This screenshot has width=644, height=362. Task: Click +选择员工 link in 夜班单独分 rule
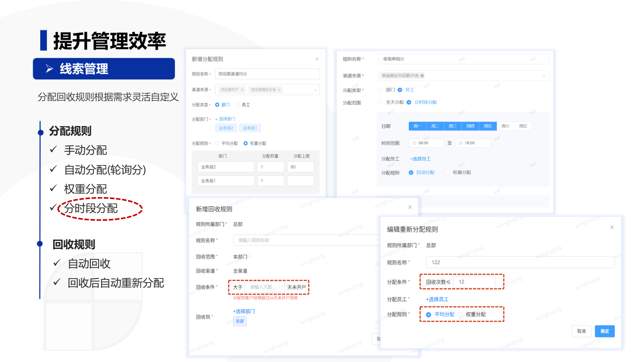420,159
